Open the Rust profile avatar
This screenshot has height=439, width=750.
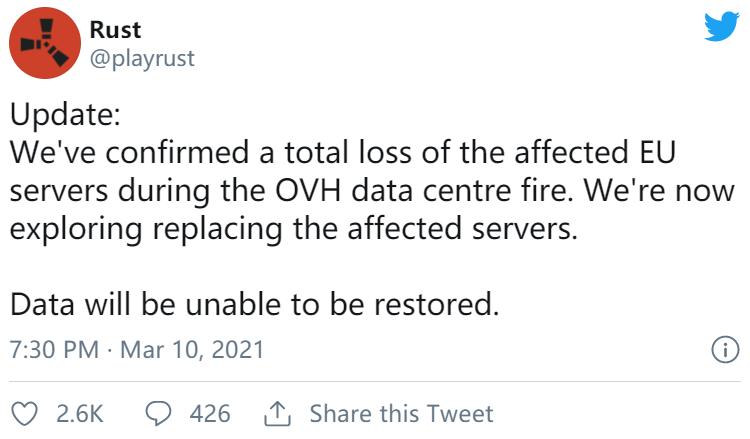tap(45, 43)
